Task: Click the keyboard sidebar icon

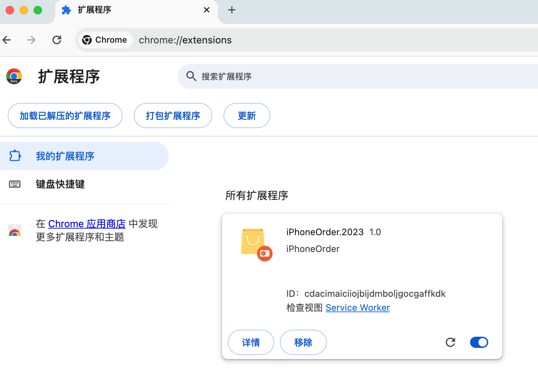Action: point(15,184)
